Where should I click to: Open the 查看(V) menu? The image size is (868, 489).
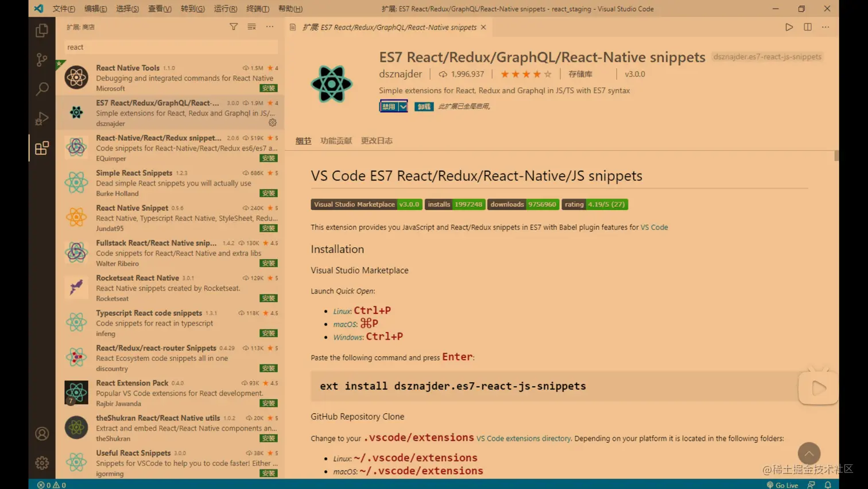point(160,9)
